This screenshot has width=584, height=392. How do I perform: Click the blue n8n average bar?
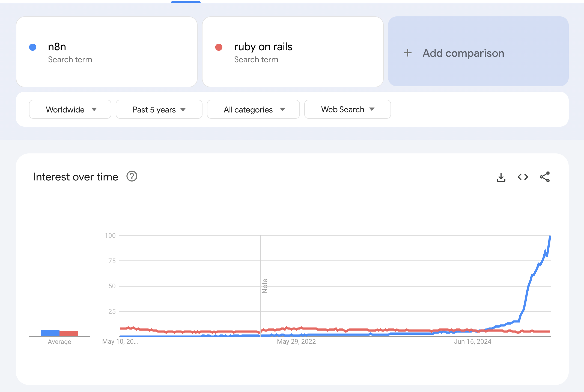point(50,333)
